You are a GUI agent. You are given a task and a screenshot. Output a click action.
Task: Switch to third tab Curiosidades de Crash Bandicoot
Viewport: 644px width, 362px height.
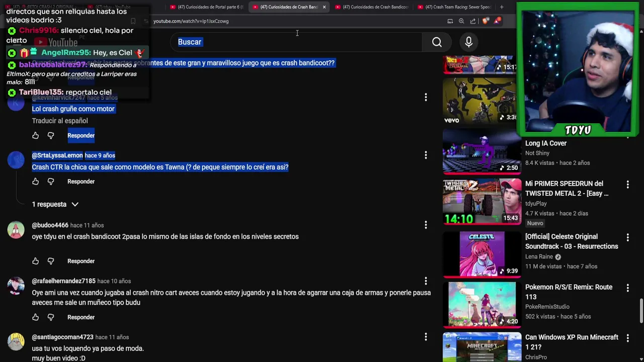point(372,7)
